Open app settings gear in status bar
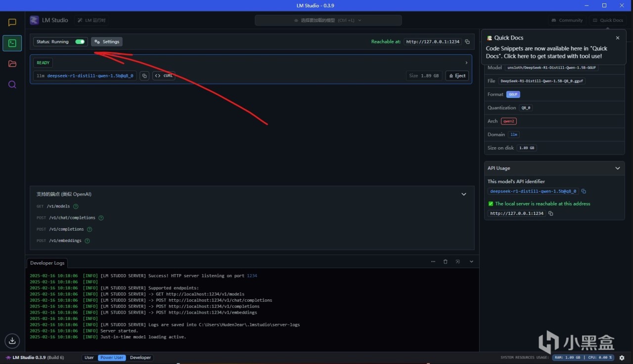The height and width of the screenshot is (364, 633). pos(622,358)
